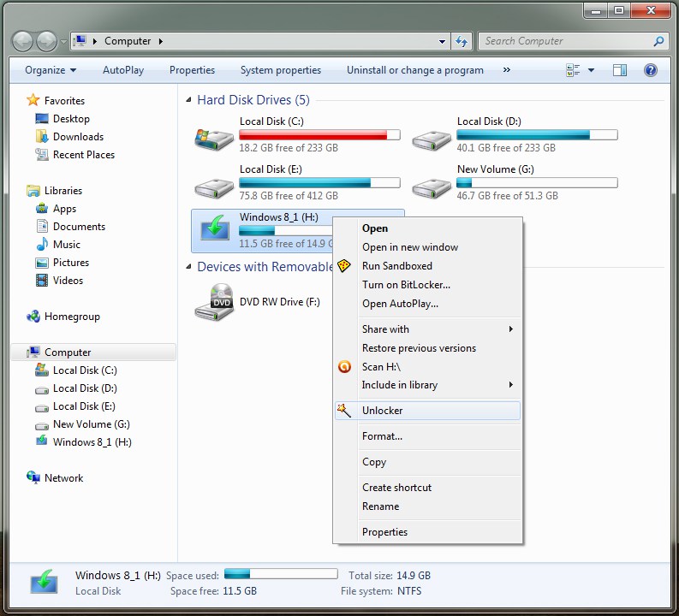Click the Run Sandboxed icon
Screen dimensions: 679x616
(x=344, y=266)
